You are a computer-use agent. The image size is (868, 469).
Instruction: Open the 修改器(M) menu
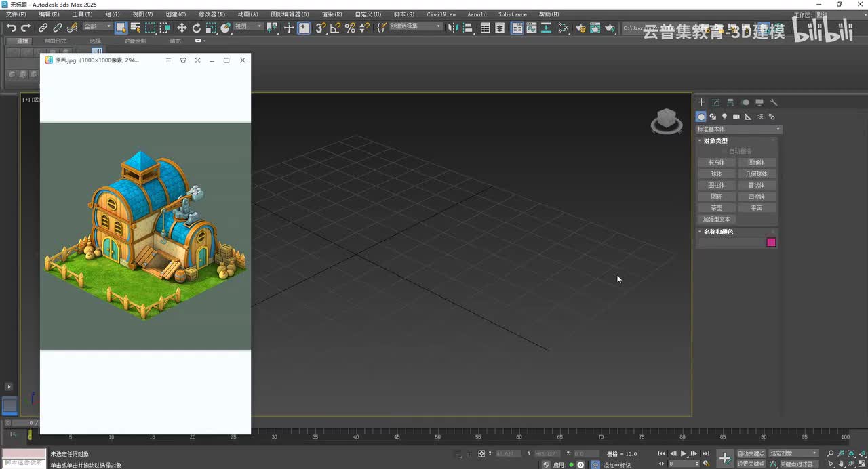(x=212, y=14)
